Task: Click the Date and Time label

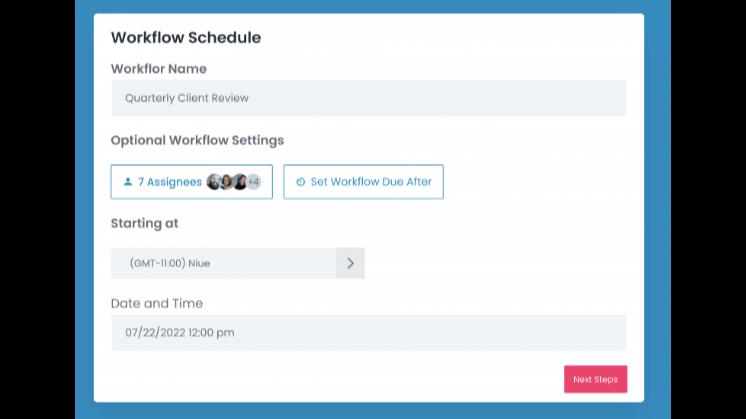Action: pos(157,303)
